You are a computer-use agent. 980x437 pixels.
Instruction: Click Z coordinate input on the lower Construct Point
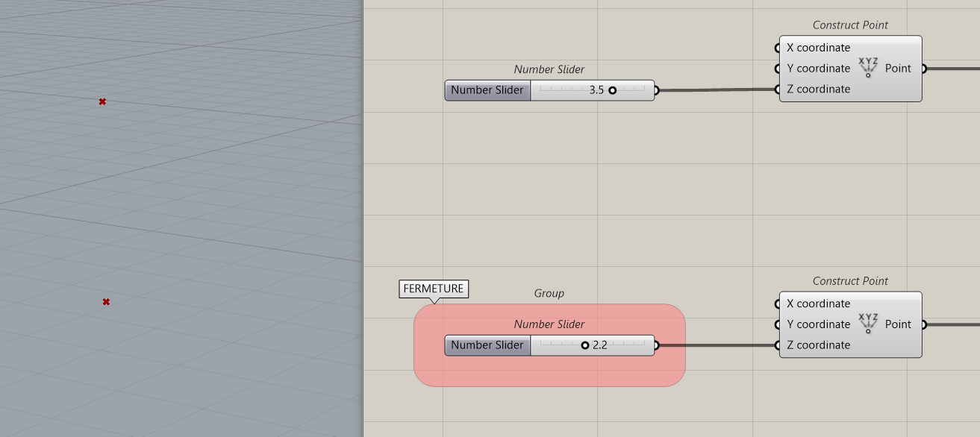(x=818, y=345)
